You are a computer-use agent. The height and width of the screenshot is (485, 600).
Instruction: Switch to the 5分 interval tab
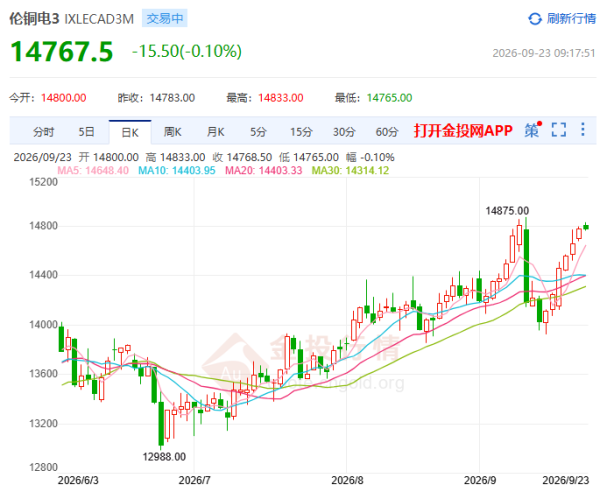[258, 132]
